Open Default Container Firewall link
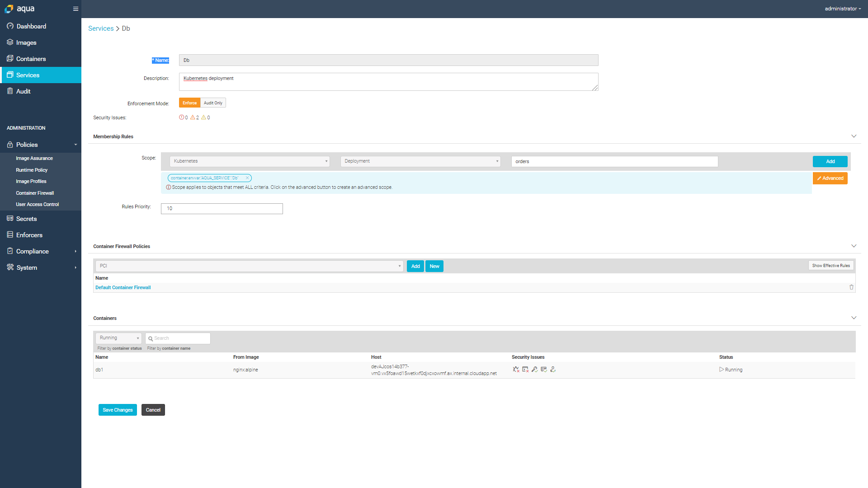Screen dimensions: 868x488 tap(123, 287)
